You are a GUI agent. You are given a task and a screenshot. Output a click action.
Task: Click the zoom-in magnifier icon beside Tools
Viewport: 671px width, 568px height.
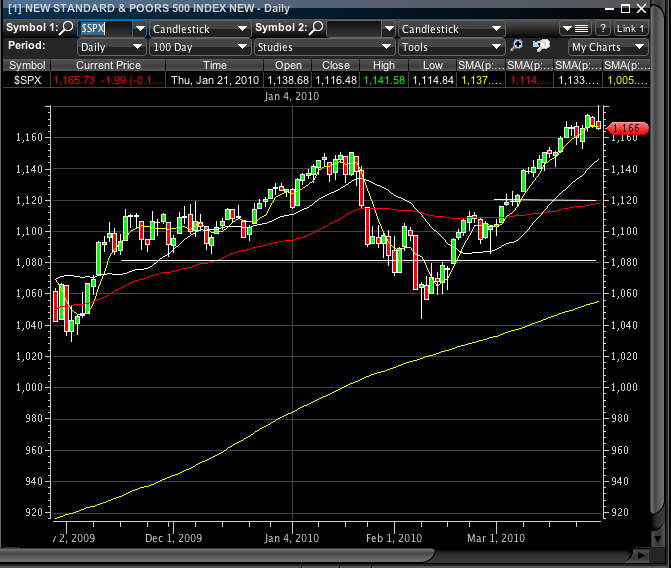(517, 47)
